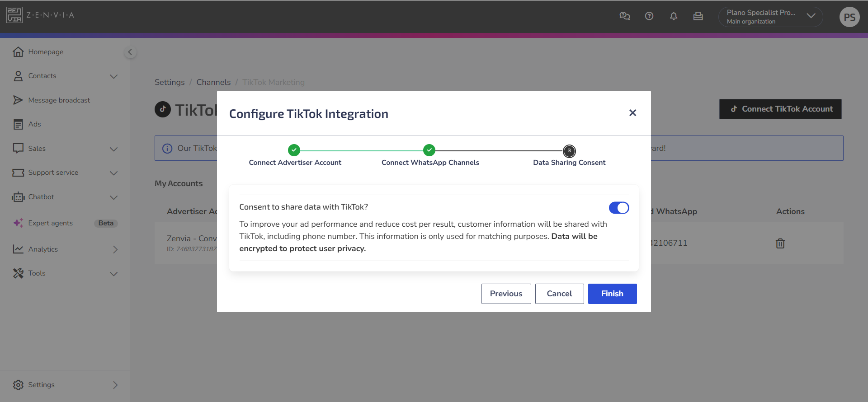The width and height of the screenshot is (868, 402).
Task: Expand the Tools submenu chevron
Action: pos(114,274)
